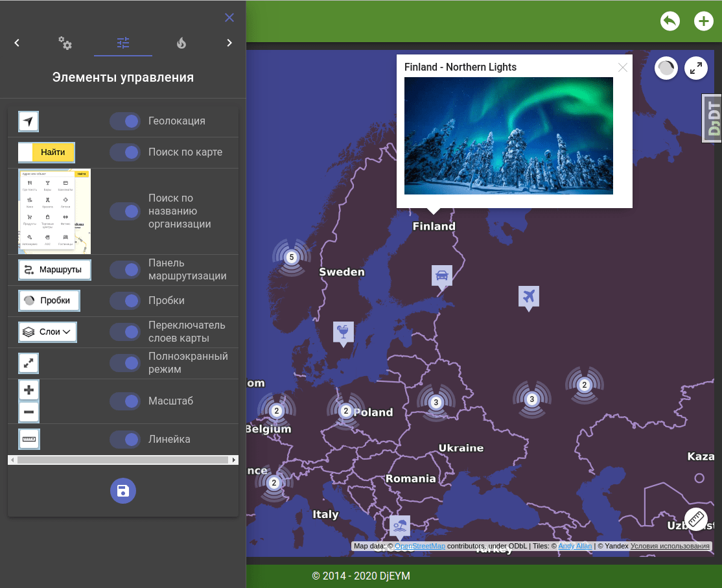This screenshot has width=722, height=588.
Task: Close the Finland balloon popup
Action: click(623, 67)
